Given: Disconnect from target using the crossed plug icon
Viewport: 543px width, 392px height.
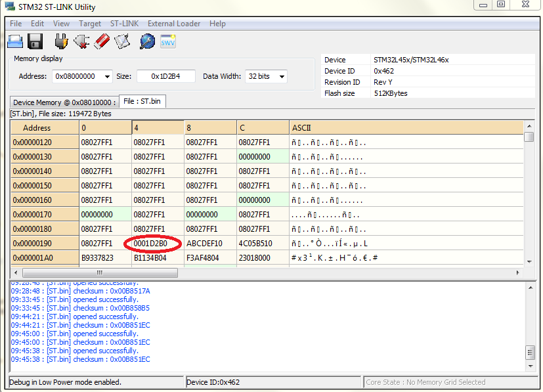Looking at the screenshot, I should pyautogui.click(x=81, y=41).
